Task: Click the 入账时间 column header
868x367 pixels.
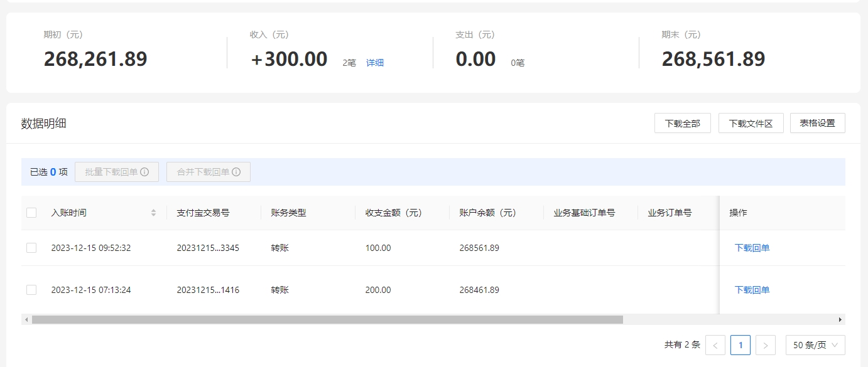Action: click(69, 213)
